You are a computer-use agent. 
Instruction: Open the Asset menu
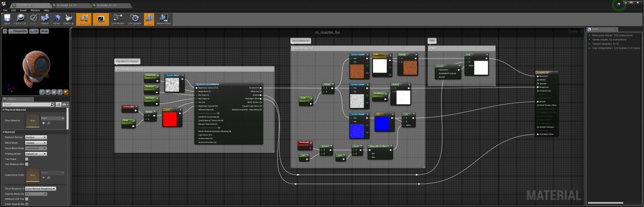point(23,10)
